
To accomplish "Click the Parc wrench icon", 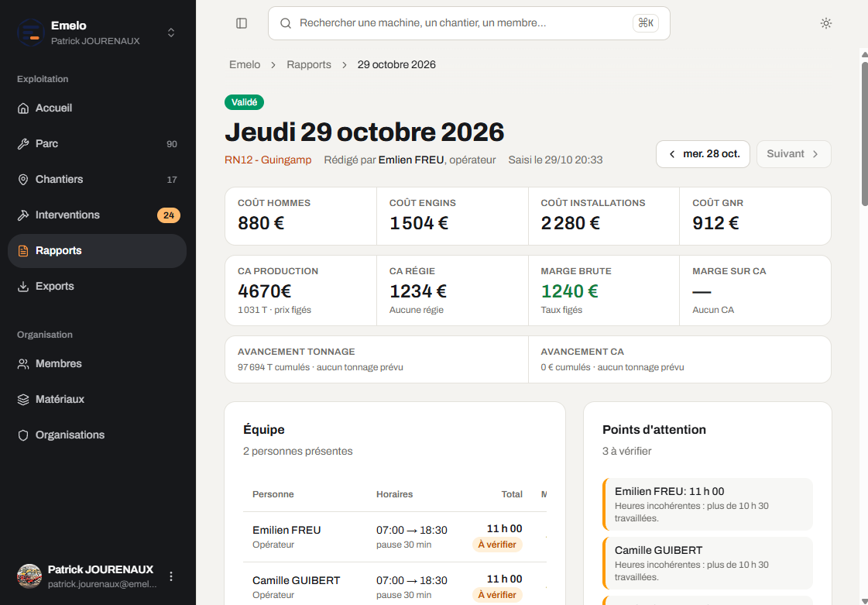I will pos(23,144).
